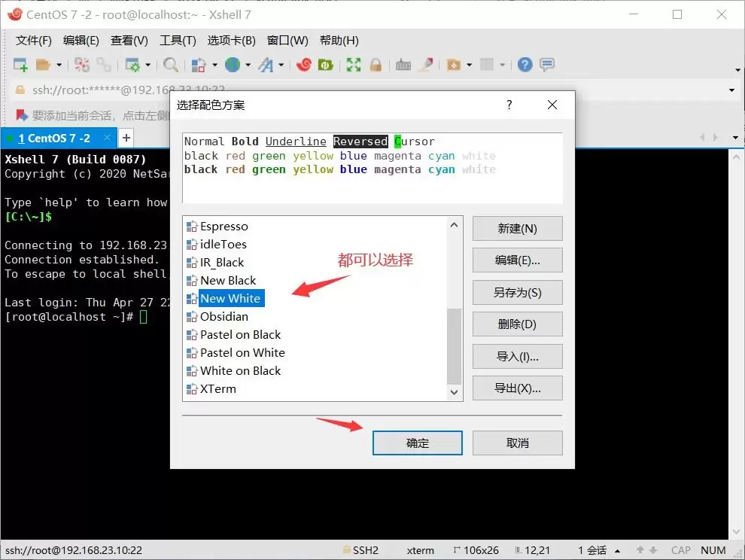This screenshot has width=745, height=560.
Task: Expand the Open folder dropdown arrow
Action: tap(59, 65)
